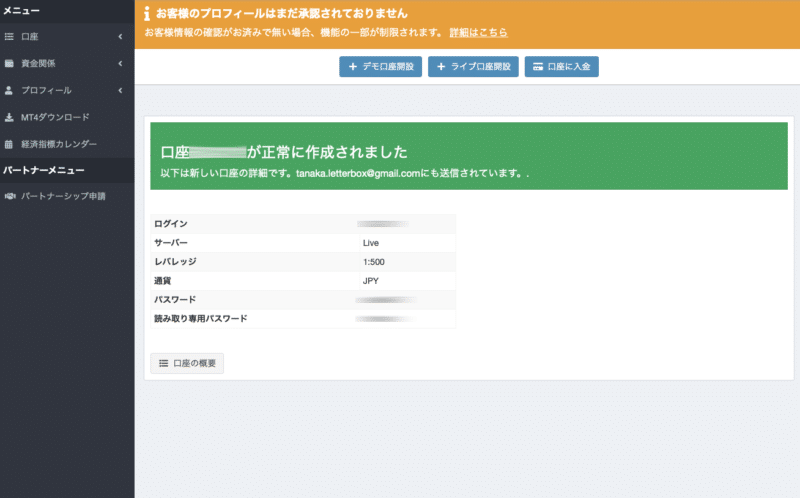800x498 pixels.
Task: Click the person icon beside プロフィール
Action: (9, 90)
